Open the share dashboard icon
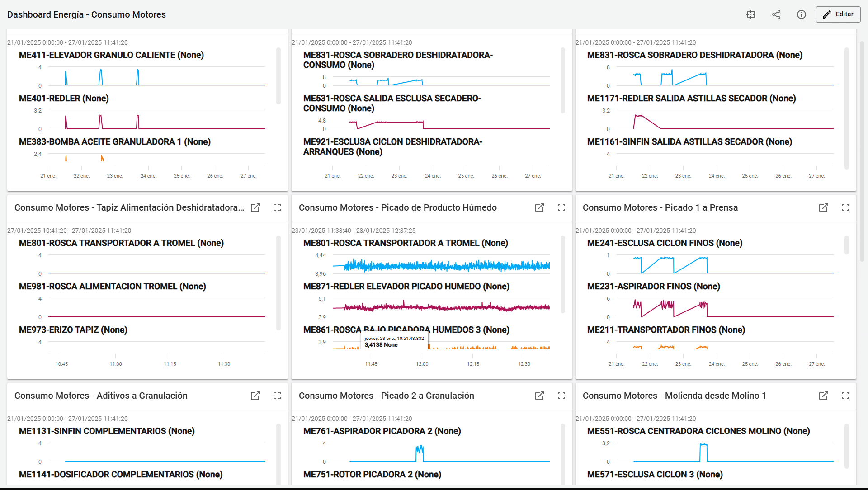Screen dimensions: 868x490 776,14
